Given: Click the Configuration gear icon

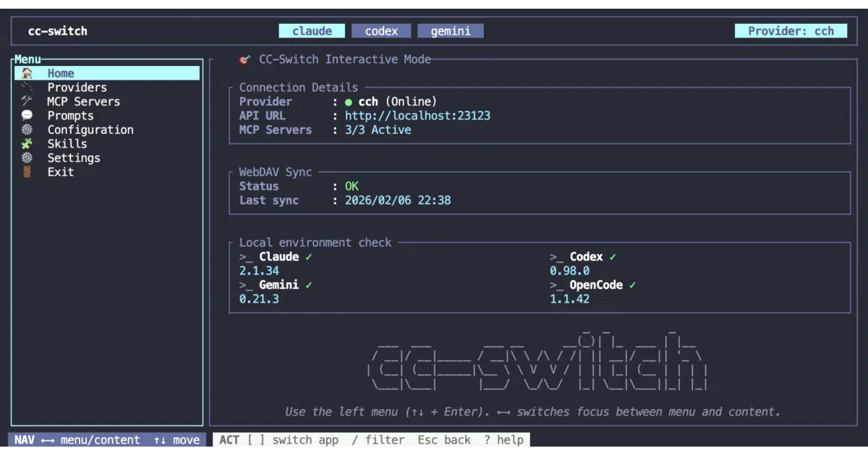Looking at the screenshot, I should [27, 130].
